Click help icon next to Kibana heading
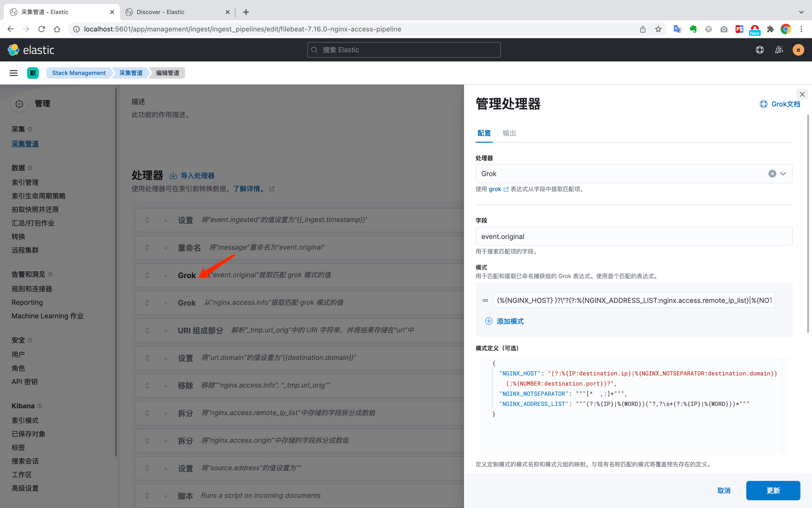Image resolution: width=812 pixels, height=508 pixels. [40, 406]
